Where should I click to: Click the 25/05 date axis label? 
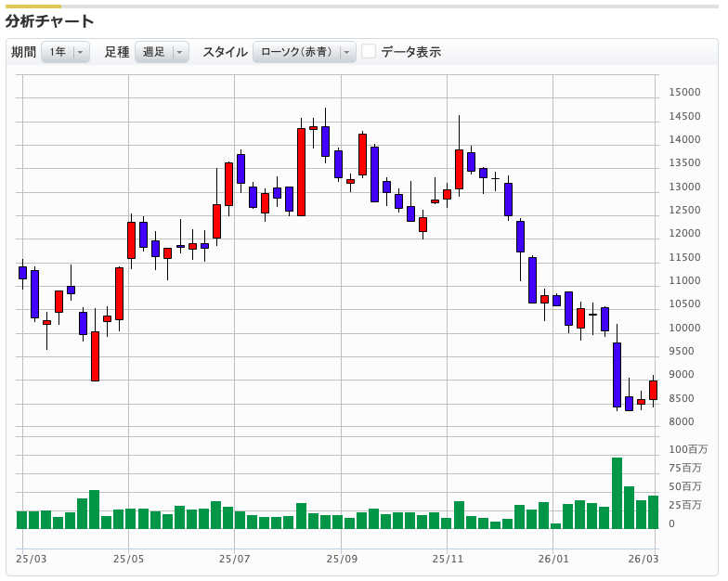point(128,559)
